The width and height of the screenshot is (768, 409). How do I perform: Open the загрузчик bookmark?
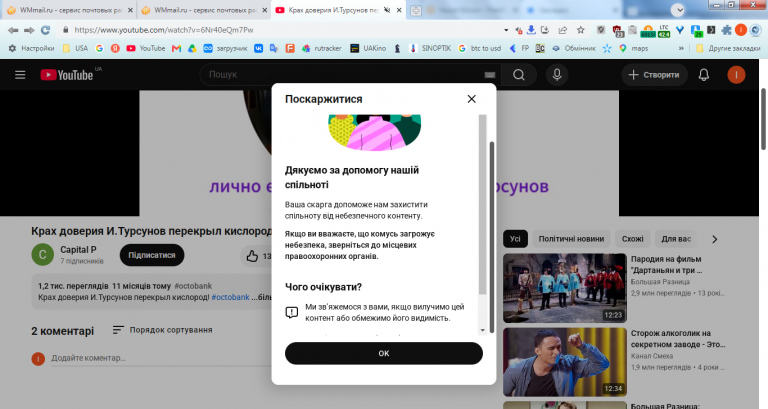pos(225,48)
